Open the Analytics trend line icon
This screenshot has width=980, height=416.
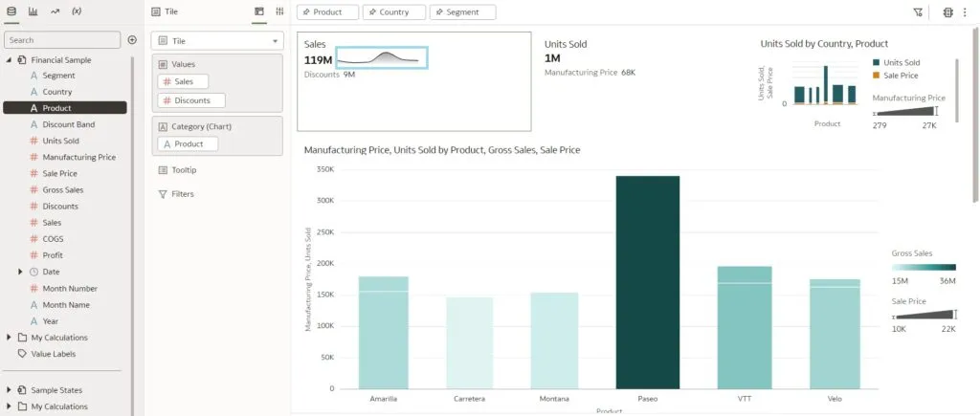point(55,11)
